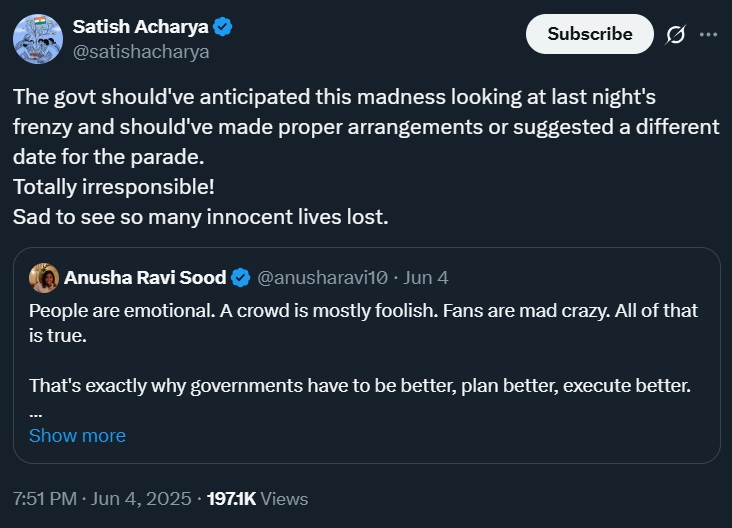
Task: Click Anusha Ravi Sood's small avatar
Action: (43, 278)
